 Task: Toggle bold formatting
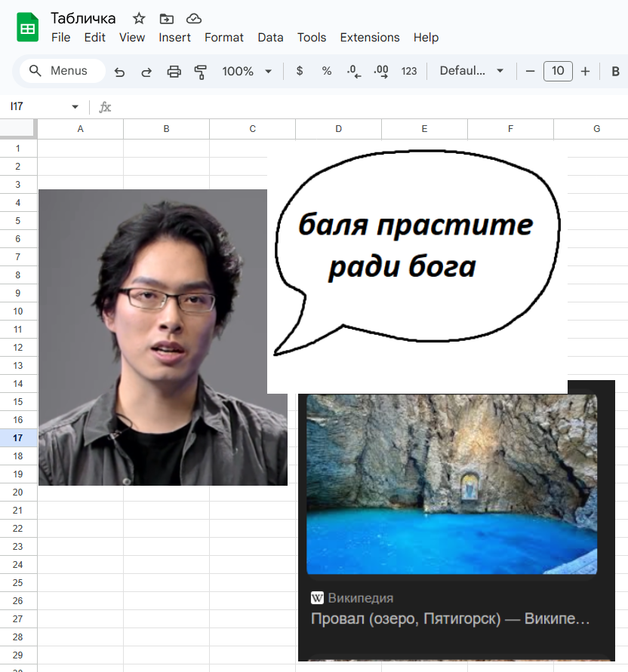click(x=614, y=72)
